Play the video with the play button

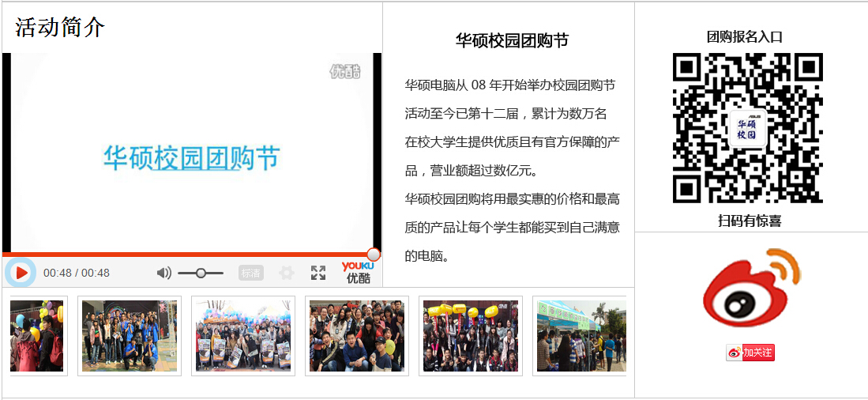(x=21, y=273)
